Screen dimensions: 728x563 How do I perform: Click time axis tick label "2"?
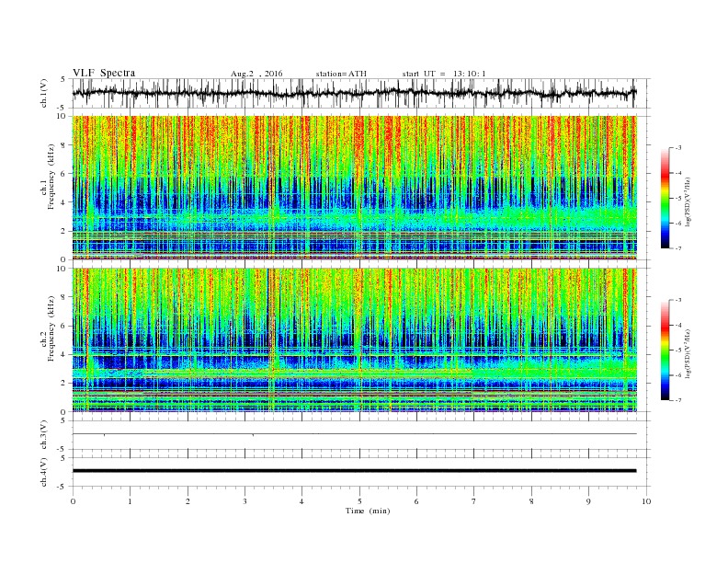[x=188, y=501]
